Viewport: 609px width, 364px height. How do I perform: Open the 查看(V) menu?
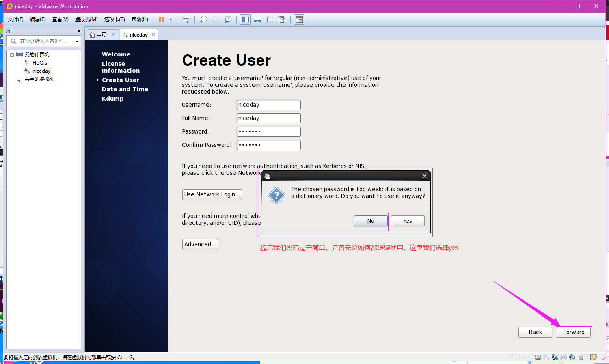tap(60, 19)
